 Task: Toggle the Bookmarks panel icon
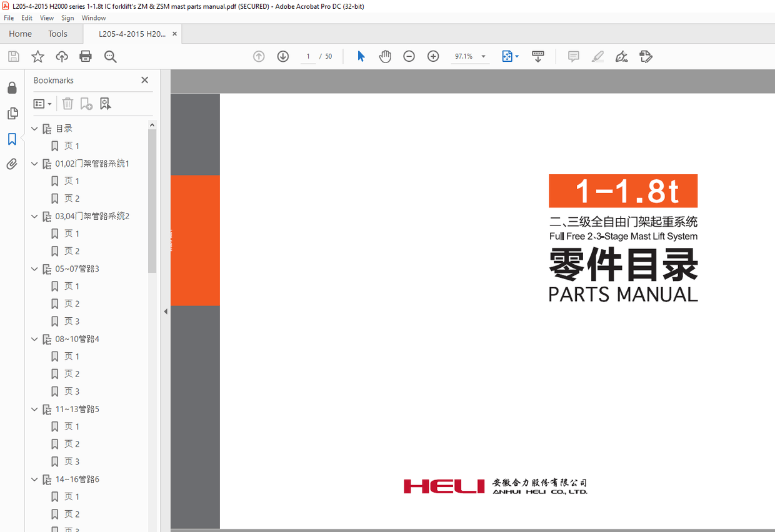tap(12, 139)
